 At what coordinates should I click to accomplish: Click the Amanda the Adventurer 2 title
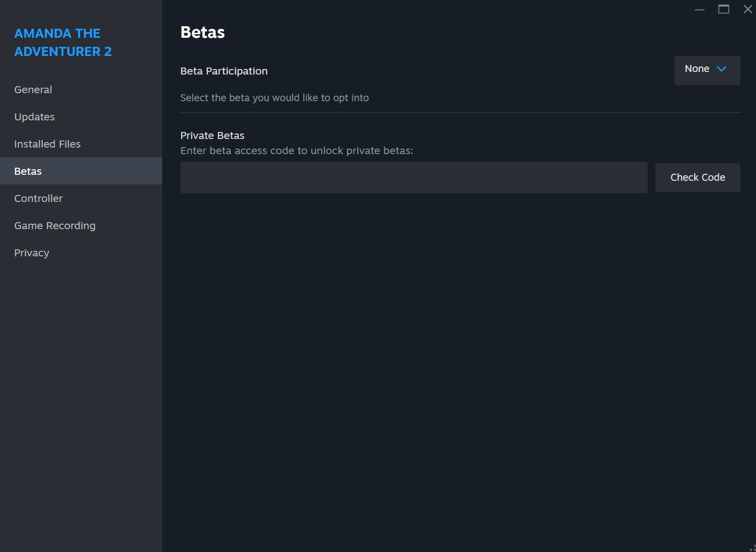tap(63, 42)
